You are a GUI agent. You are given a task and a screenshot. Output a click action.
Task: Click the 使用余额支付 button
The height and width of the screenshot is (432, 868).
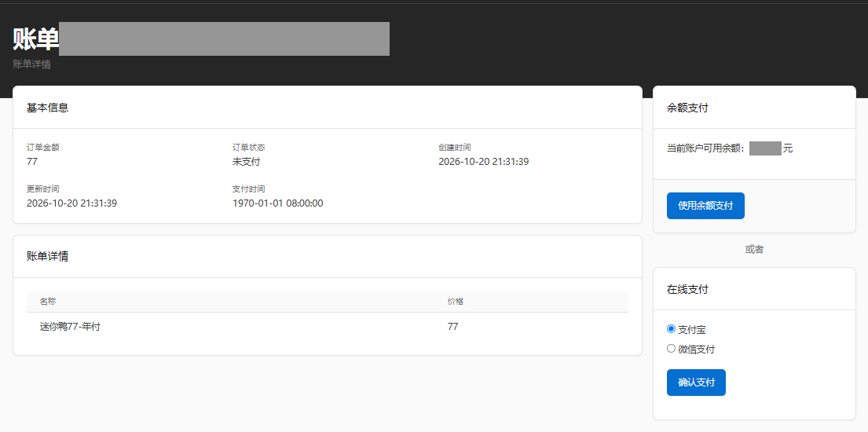tap(705, 206)
